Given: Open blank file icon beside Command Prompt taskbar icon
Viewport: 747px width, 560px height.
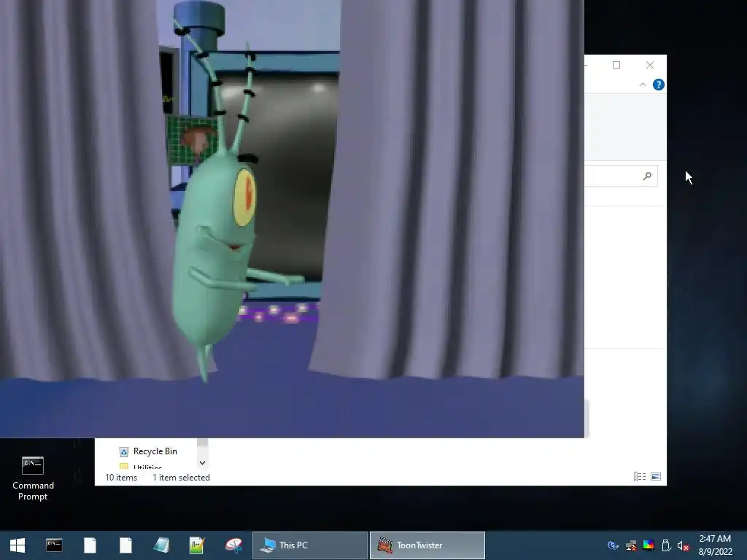Looking at the screenshot, I should (90, 545).
